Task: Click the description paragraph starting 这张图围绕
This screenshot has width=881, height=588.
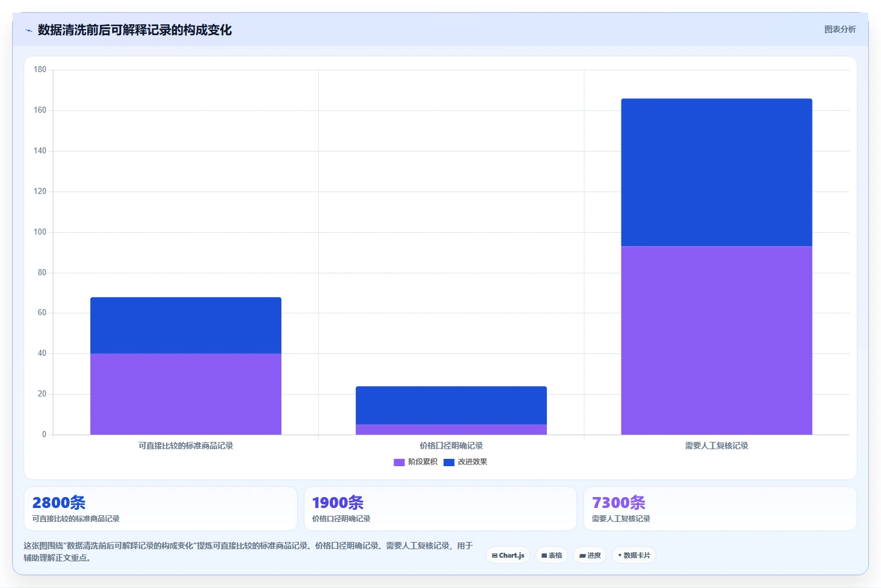Action: coord(249,552)
